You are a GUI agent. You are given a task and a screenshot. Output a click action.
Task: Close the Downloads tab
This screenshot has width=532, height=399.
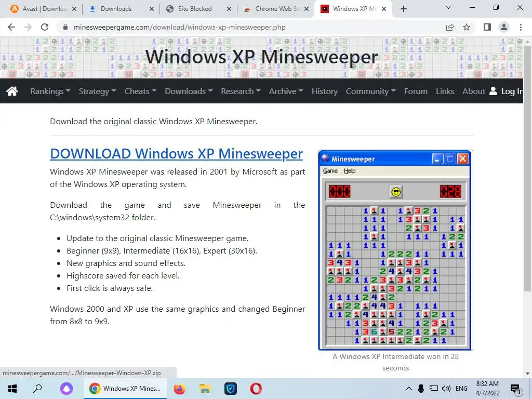point(152,9)
